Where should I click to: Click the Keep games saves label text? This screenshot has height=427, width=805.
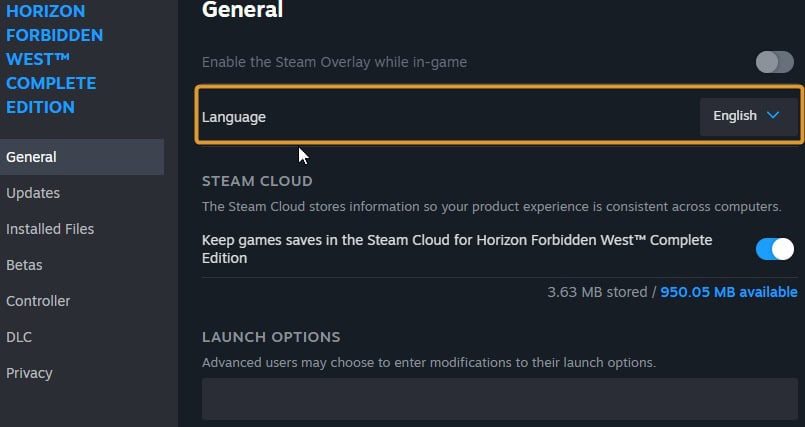[x=457, y=249]
